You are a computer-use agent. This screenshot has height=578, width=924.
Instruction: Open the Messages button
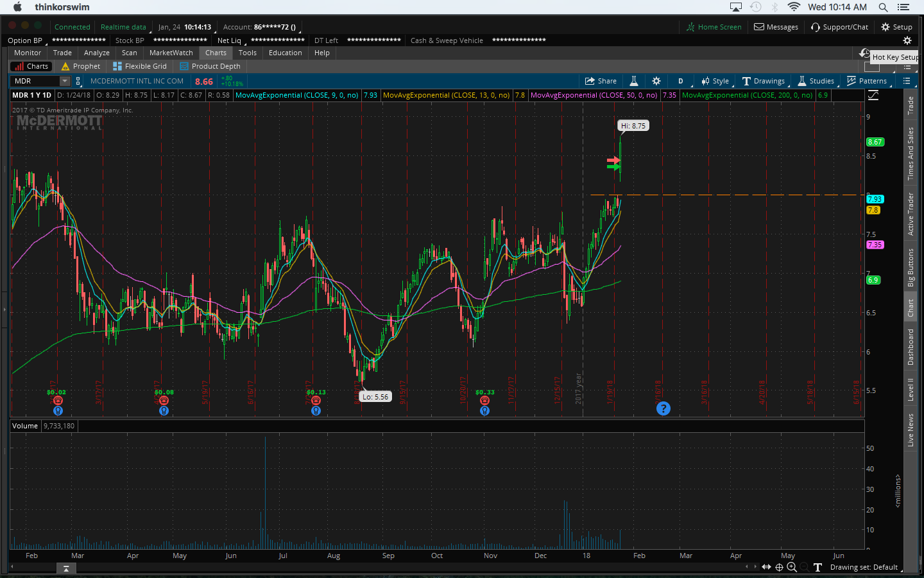(776, 27)
